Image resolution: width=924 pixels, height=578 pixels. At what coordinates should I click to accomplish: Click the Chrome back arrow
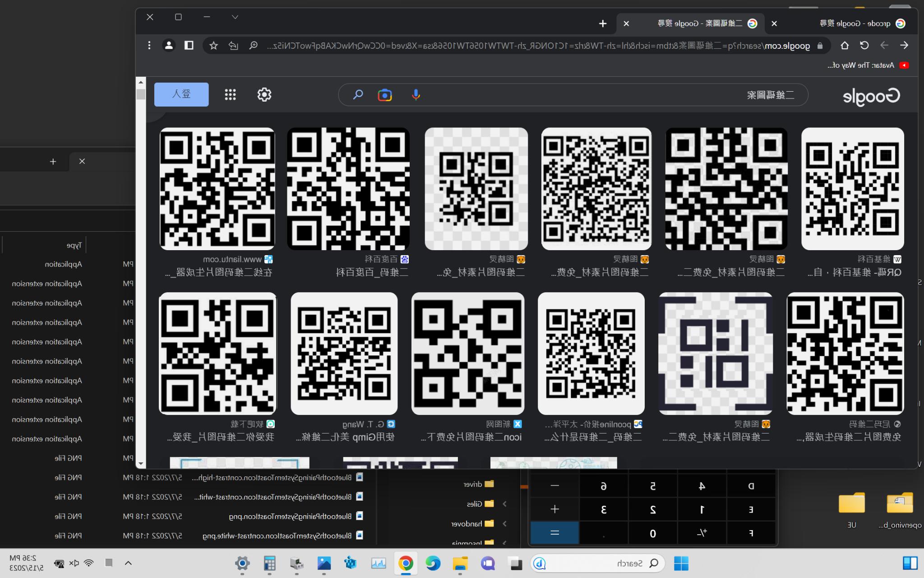point(904,45)
